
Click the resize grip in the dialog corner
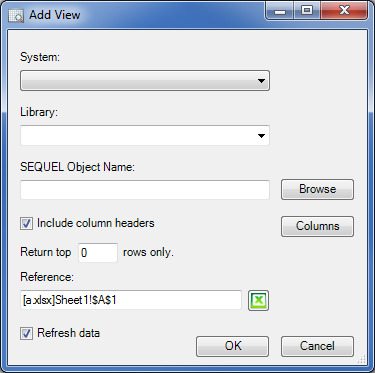click(x=362, y=359)
